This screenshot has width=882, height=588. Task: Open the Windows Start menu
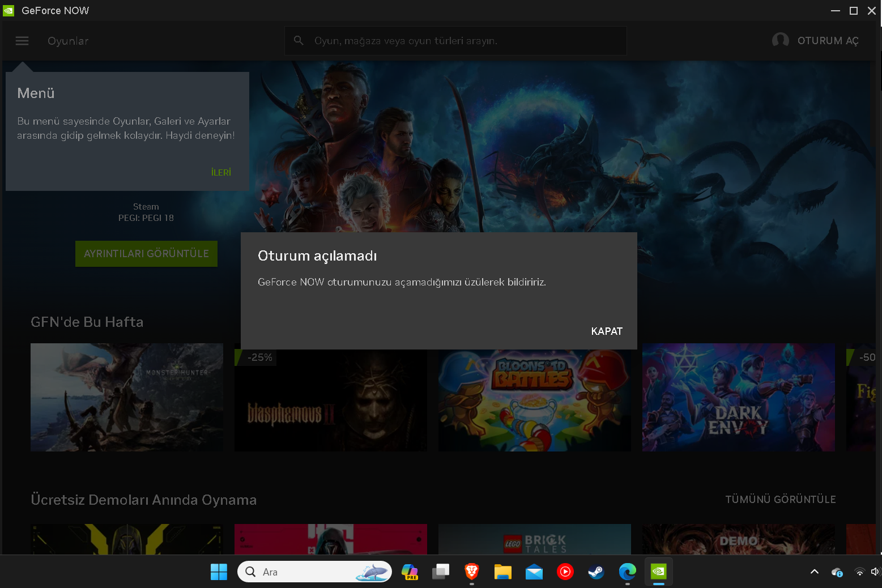click(219, 572)
